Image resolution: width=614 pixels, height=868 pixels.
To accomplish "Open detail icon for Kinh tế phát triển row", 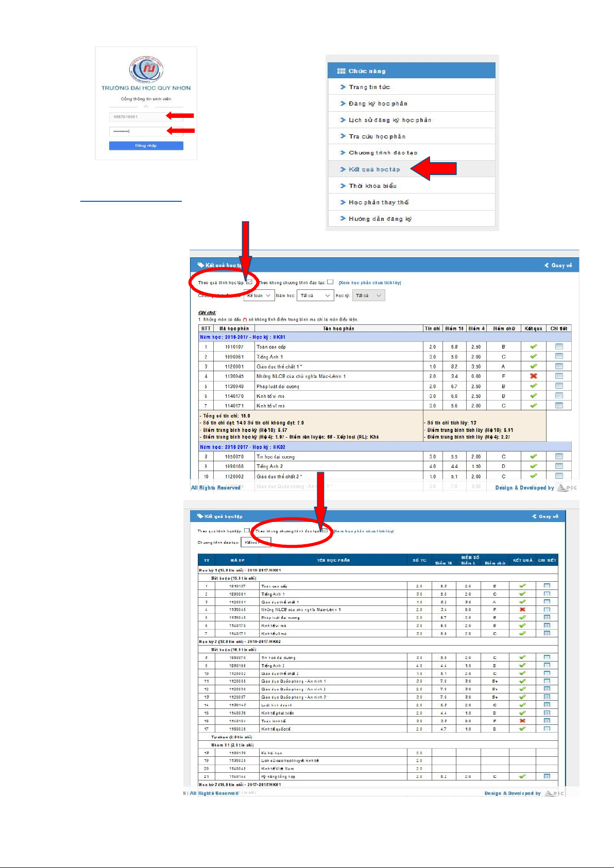I will click(547, 713).
